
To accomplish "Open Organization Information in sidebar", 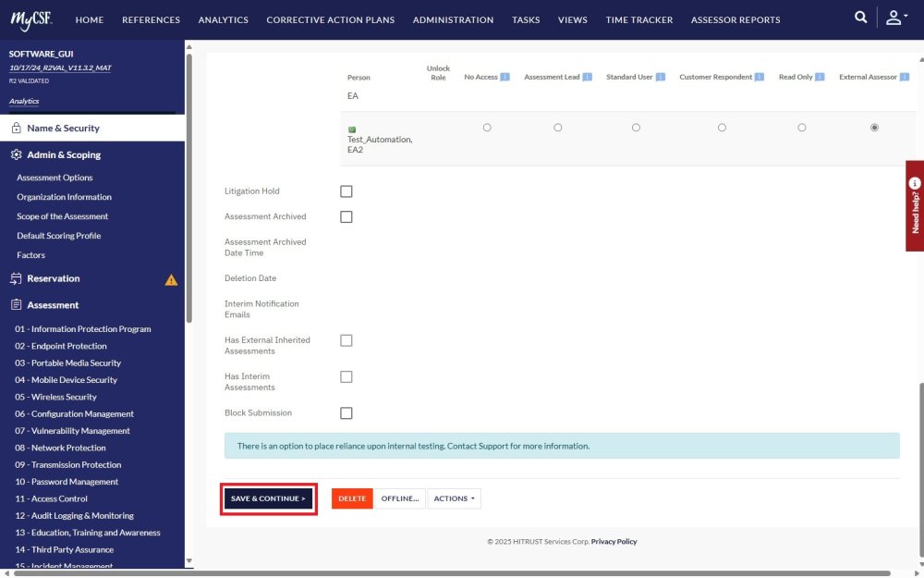I will 65,197.
